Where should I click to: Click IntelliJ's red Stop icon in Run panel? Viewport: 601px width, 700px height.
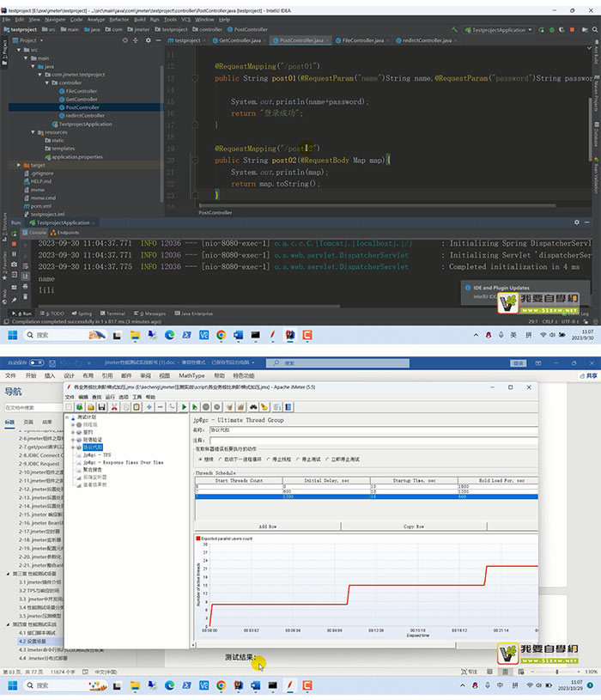click(x=14, y=244)
